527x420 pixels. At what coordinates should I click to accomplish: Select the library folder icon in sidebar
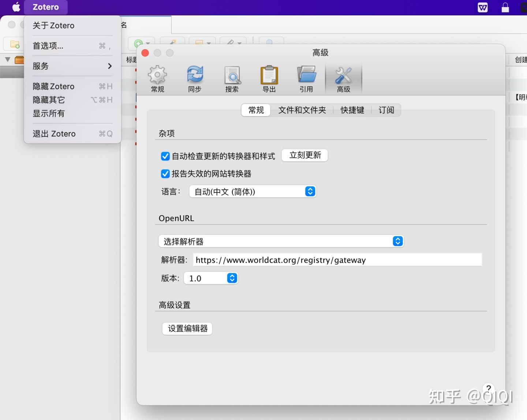(x=19, y=60)
